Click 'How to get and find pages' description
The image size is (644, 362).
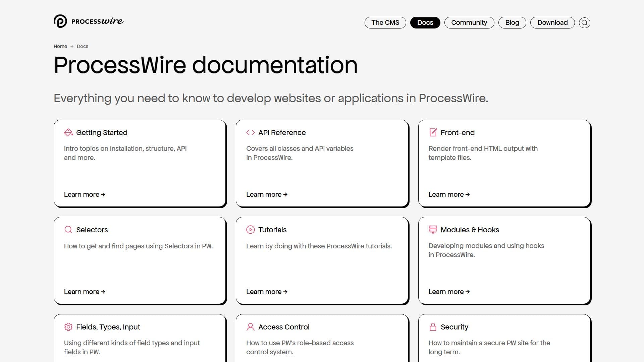[138, 246]
